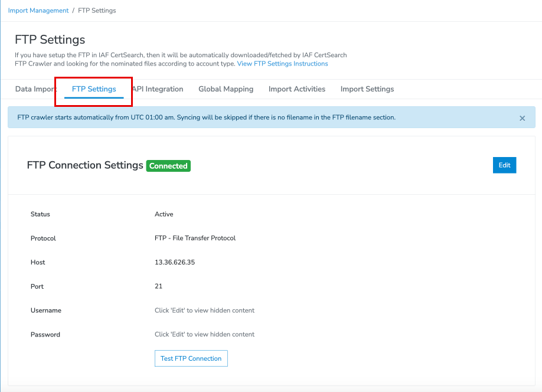Open the Import Activities tab
Image resolution: width=542 pixels, height=392 pixels.
click(296, 89)
